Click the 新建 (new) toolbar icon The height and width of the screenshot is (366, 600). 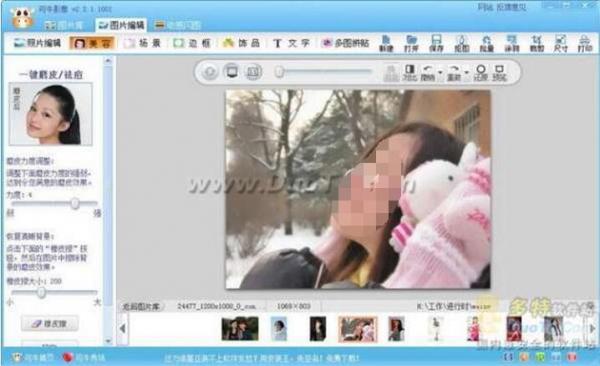[386, 43]
